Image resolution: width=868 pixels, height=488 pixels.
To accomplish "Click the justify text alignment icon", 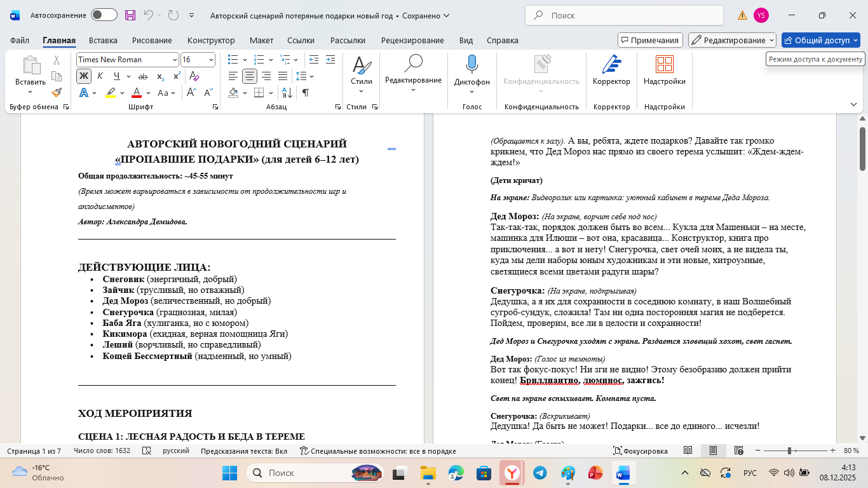I will click(x=283, y=76).
